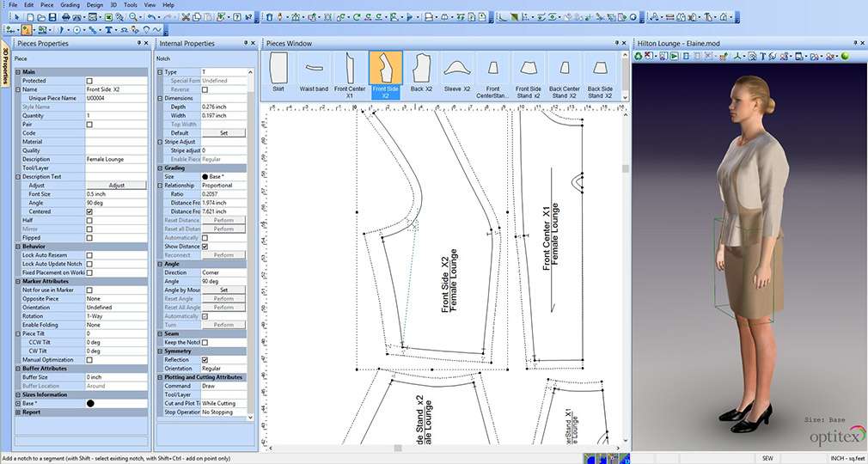
Task: Click the Set button for Default
Action: (x=223, y=133)
